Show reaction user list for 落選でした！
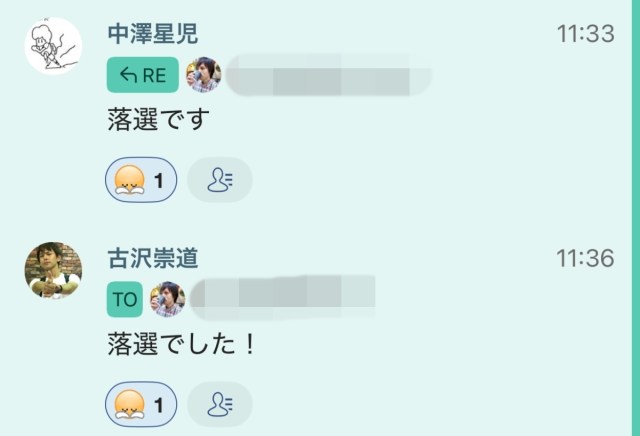 [x=220, y=404]
